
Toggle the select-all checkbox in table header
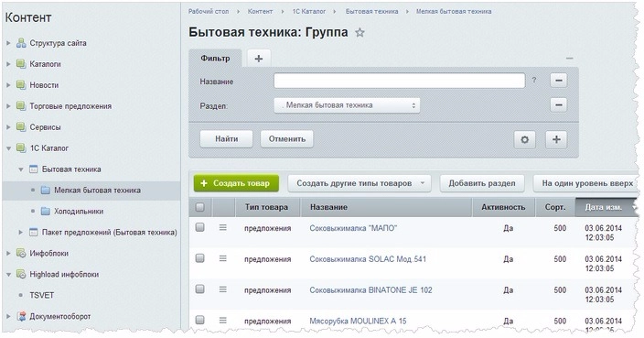[x=200, y=207]
